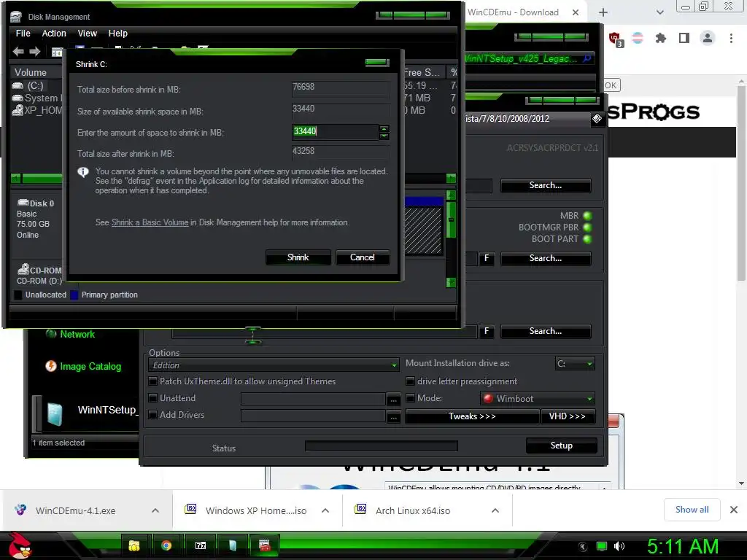Open a new Chrome tab
747x560 pixels.
click(x=603, y=12)
